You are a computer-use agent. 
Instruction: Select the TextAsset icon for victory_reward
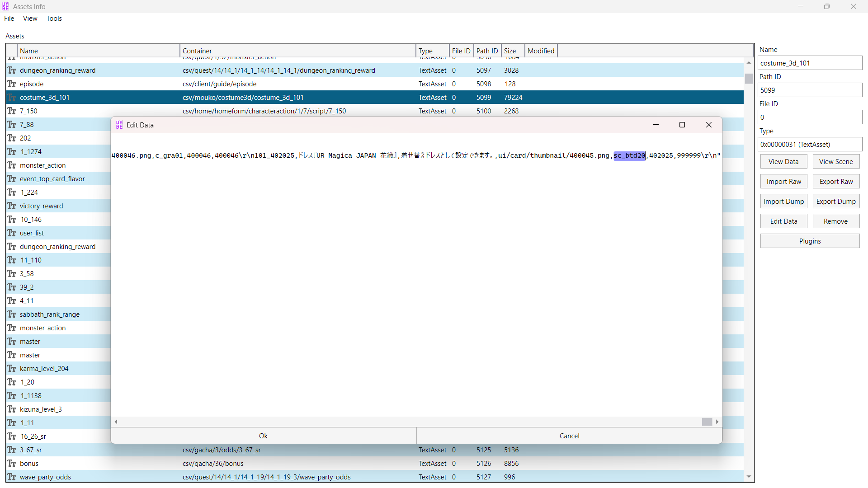[x=12, y=206]
